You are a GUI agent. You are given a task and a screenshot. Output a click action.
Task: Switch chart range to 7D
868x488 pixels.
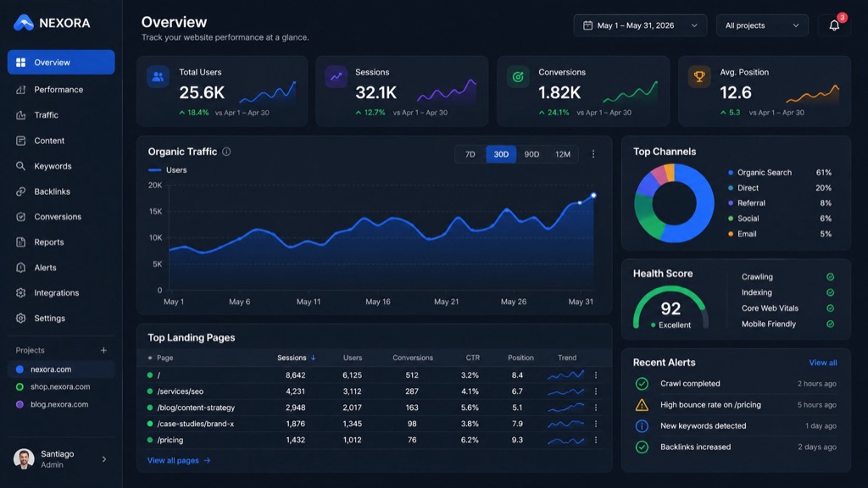470,154
